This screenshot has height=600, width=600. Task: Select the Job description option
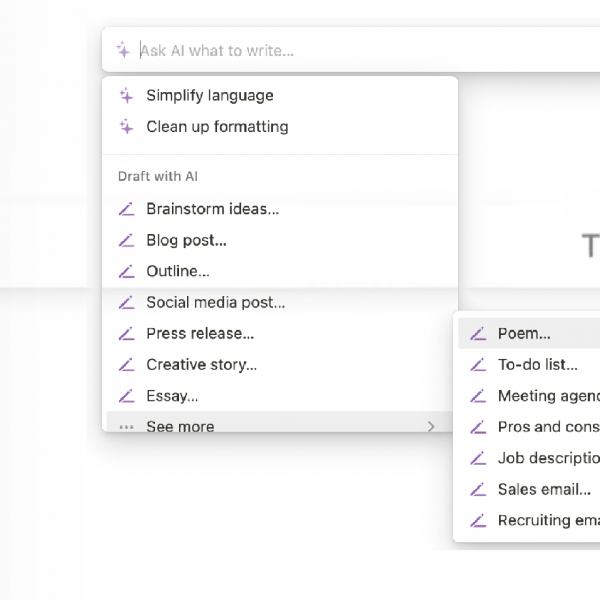[x=548, y=458]
